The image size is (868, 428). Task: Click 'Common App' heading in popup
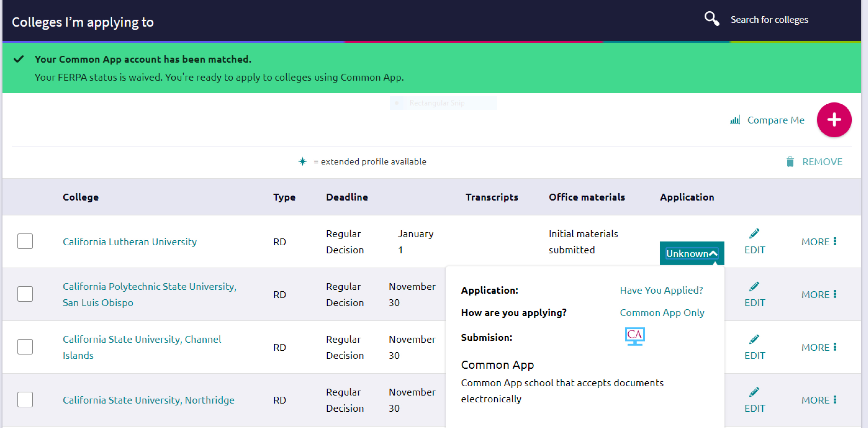tap(497, 365)
